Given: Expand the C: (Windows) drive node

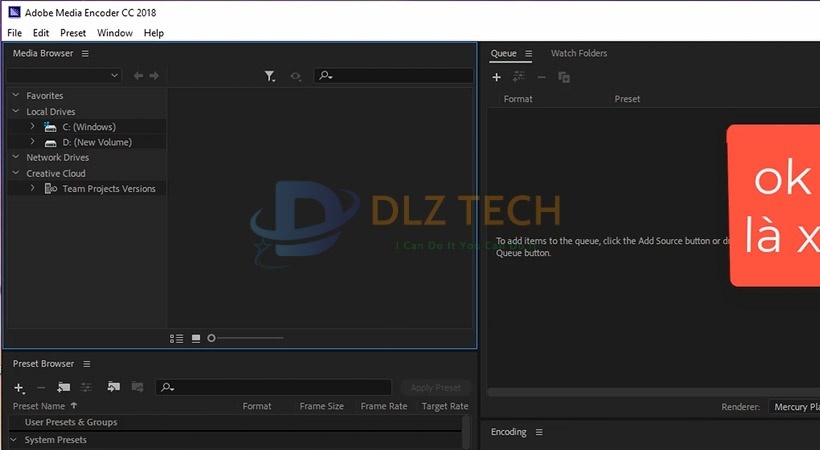Looking at the screenshot, I should click(x=32, y=127).
